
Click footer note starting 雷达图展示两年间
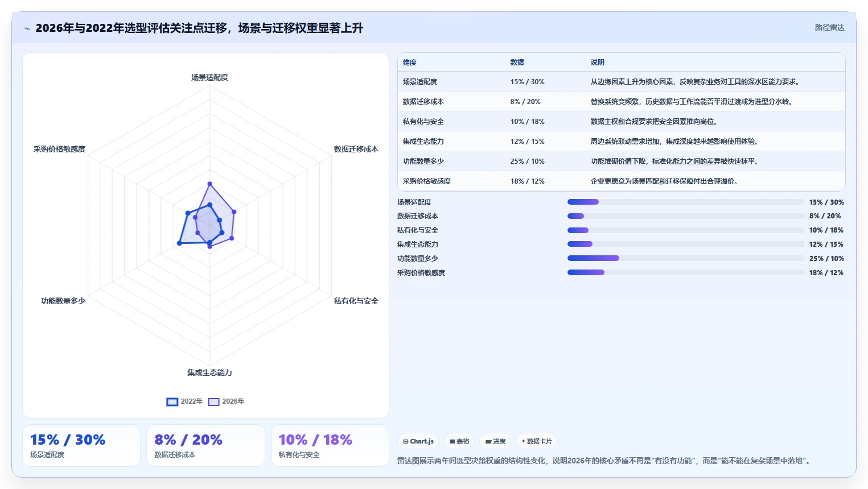coord(604,461)
